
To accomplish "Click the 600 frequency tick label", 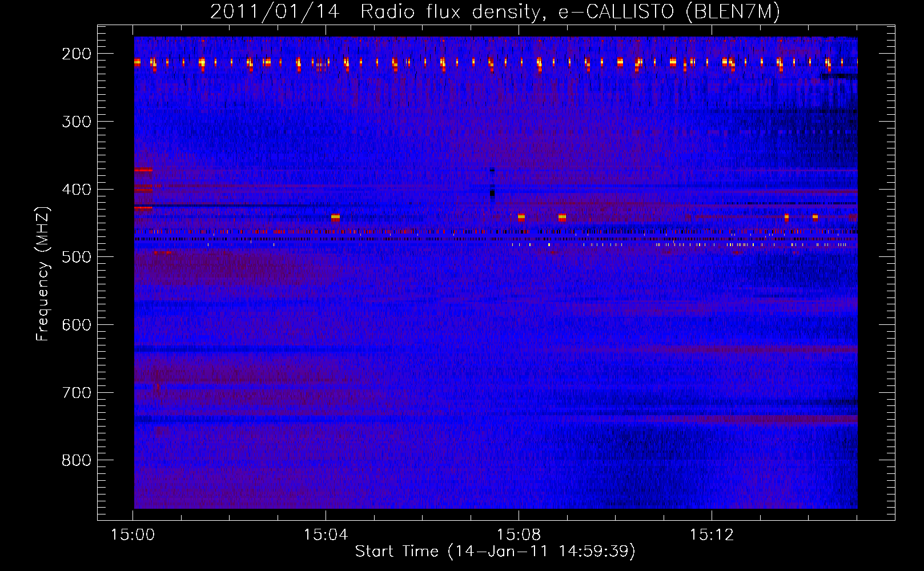I will coord(77,325).
